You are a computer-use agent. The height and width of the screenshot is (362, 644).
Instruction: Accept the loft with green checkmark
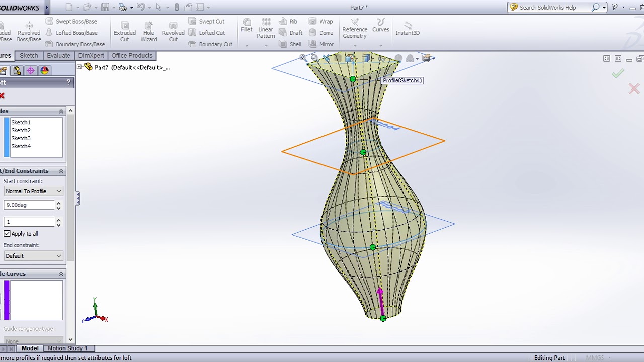[x=618, y=74]
